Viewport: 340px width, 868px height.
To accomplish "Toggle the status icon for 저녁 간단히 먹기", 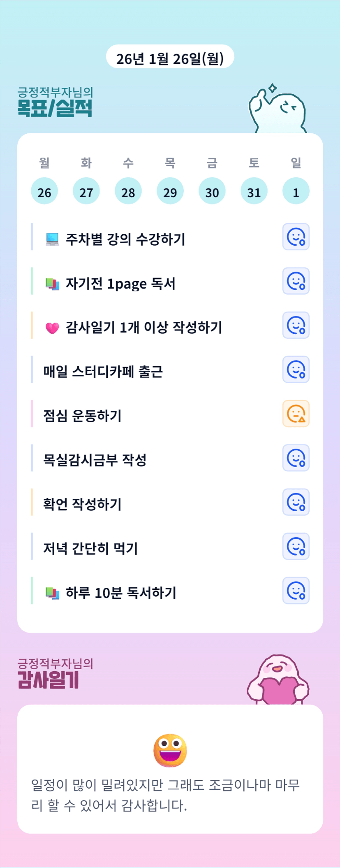I will [296, 546].
